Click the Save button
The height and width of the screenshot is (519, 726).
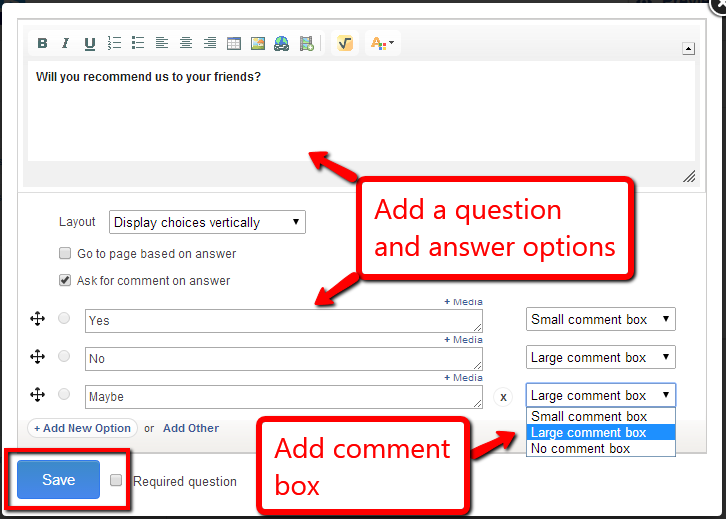click(x=58, y=480)
